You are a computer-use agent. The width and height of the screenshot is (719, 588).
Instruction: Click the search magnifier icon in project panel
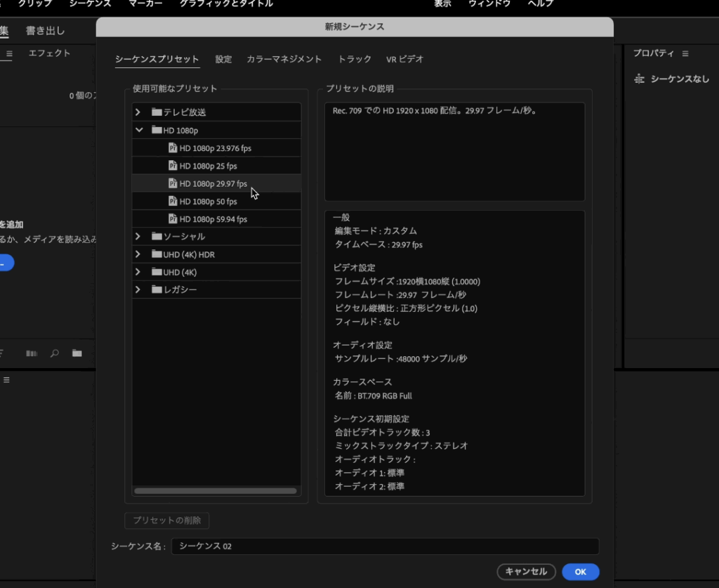pyautogui.click(x=54, y=353)
